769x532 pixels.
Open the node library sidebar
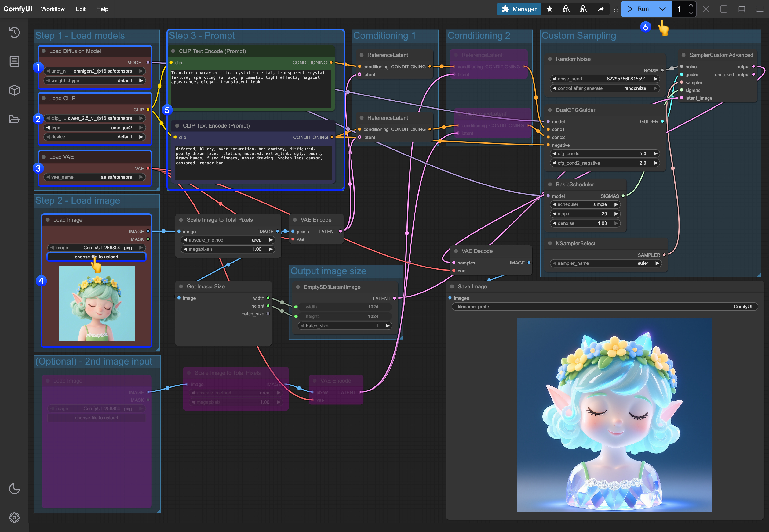[x=14, y=61]
